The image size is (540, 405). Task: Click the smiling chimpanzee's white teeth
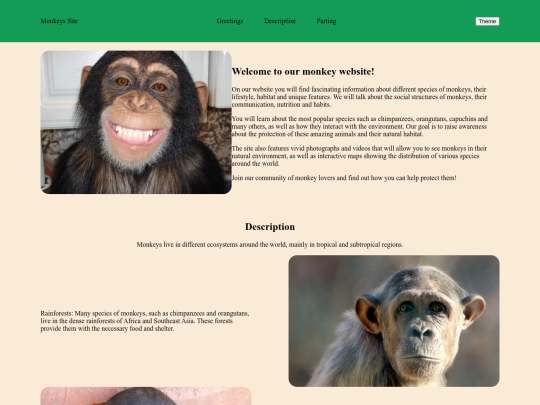coord(135,132)
